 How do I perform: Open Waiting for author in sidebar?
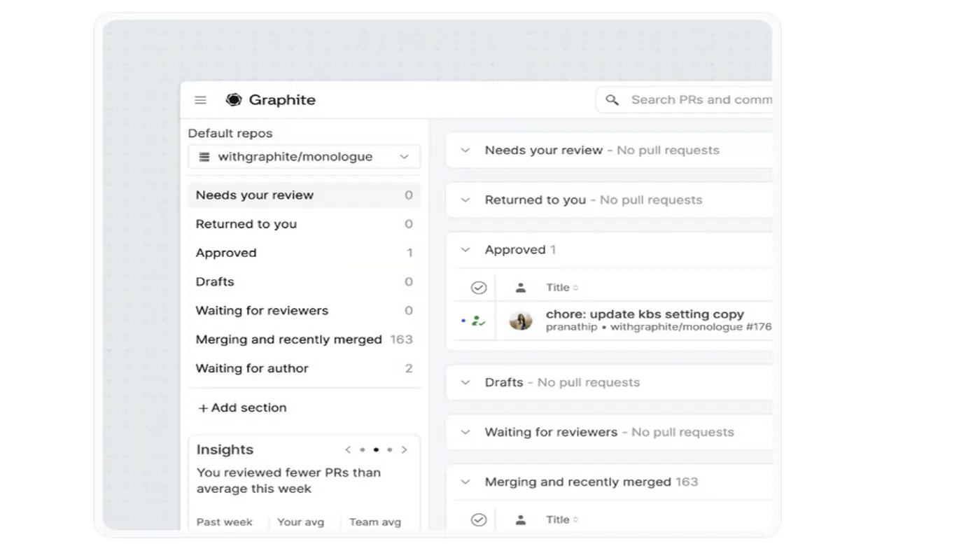[x=304, y=368]
